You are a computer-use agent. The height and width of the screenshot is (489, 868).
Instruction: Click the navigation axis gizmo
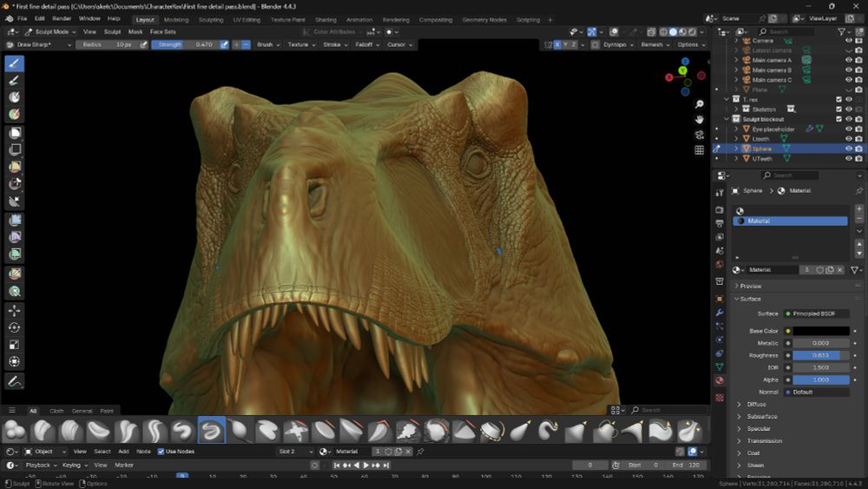pyautogui.click(x=686, y=76)
